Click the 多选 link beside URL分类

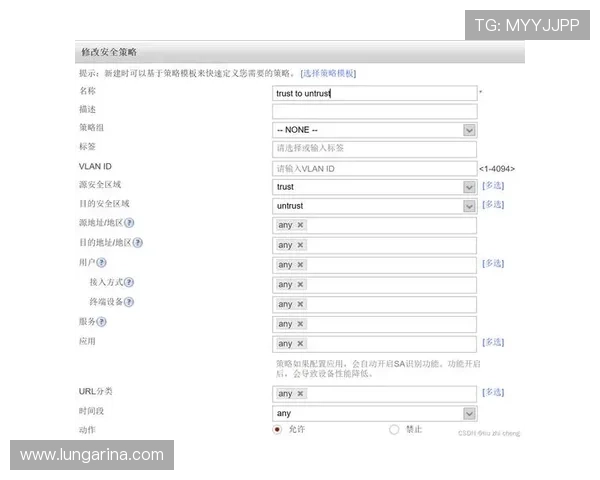click(x=493, y=393)
